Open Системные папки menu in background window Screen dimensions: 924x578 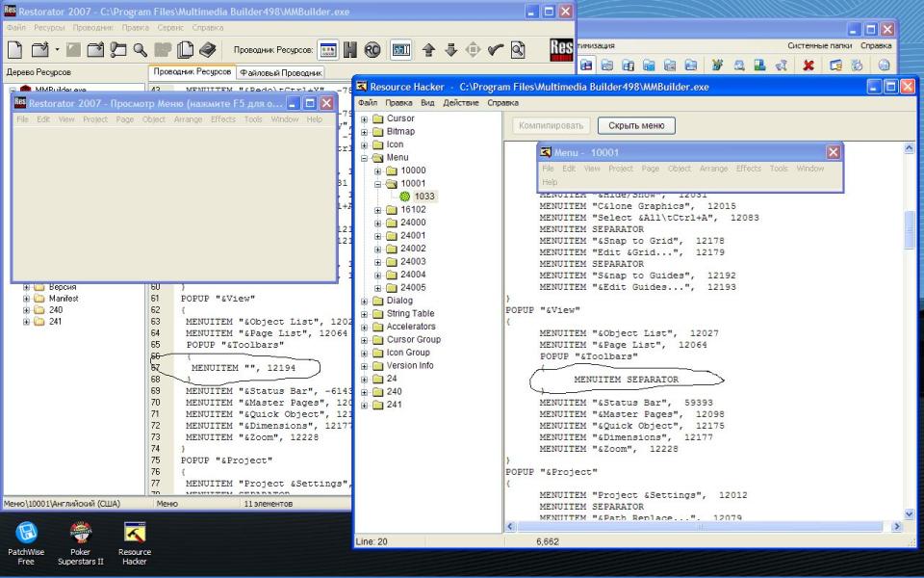pyautogui.click(x=820, y=45)
